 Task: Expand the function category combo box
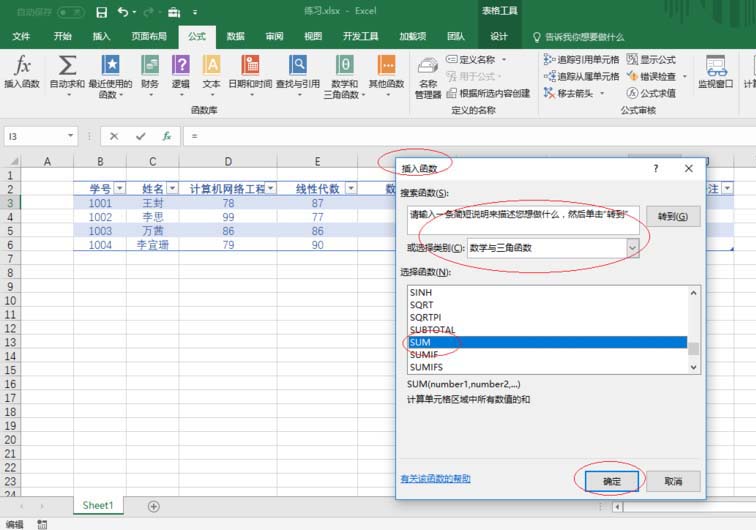(x=633, y=248)
